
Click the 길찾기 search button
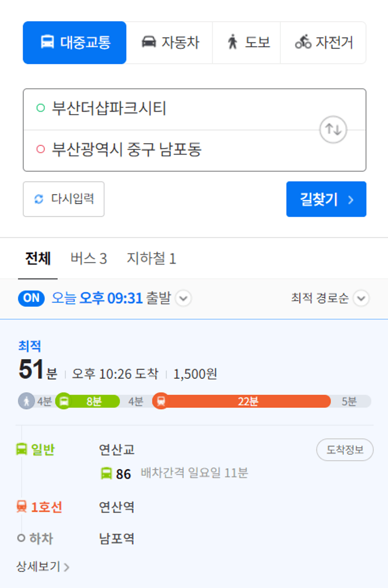326,199
